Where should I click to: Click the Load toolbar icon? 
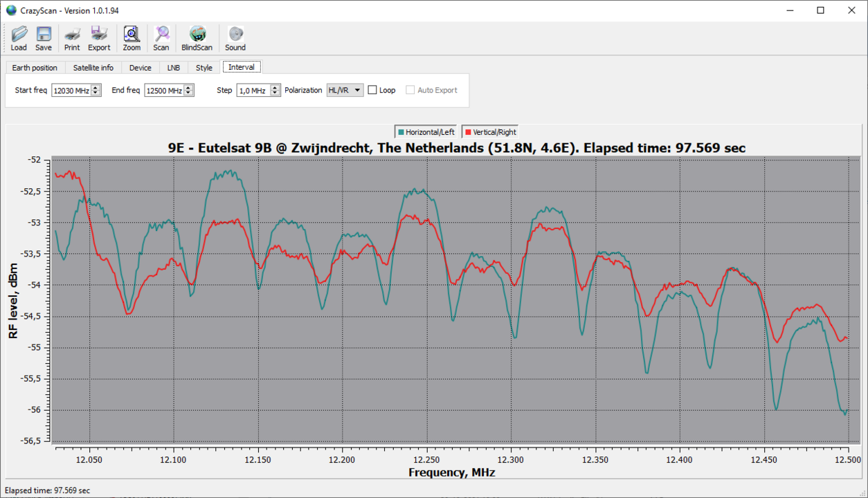[x=19, y=38]
